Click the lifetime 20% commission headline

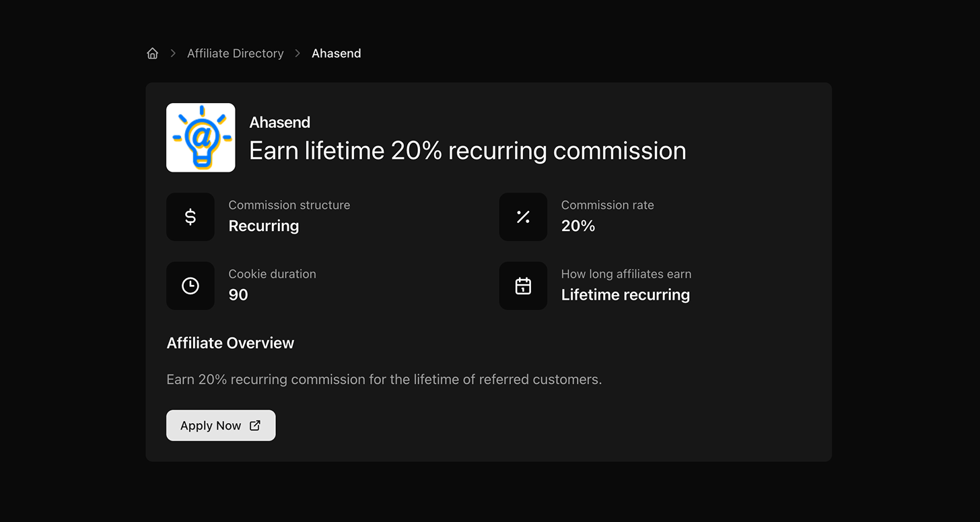tap(467, 150)
